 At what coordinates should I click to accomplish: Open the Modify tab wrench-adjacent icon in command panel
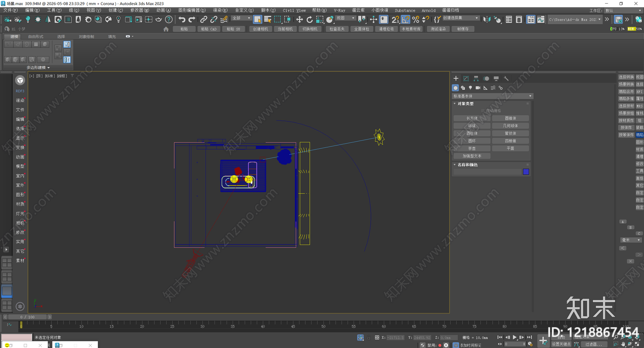tap(466, 78)
